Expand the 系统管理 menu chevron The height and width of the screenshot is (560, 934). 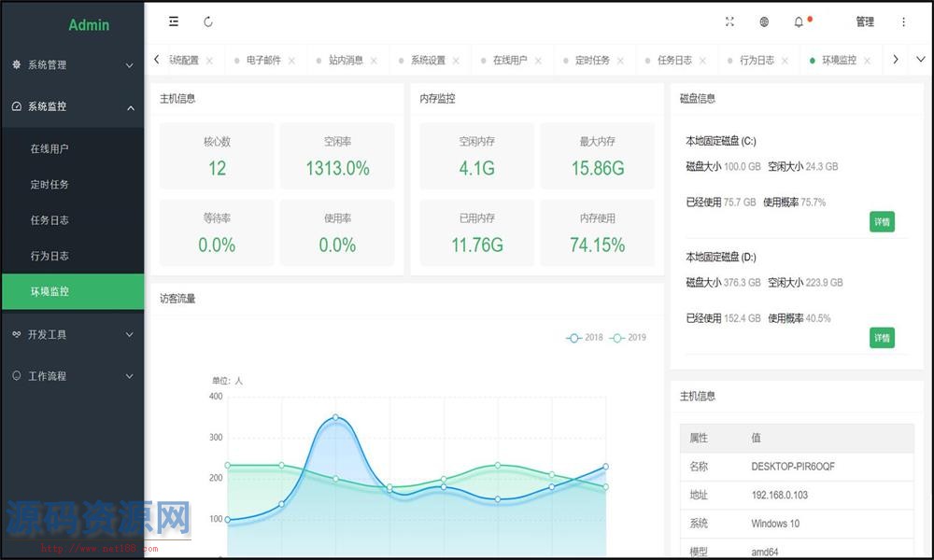[x=129, y=65]
